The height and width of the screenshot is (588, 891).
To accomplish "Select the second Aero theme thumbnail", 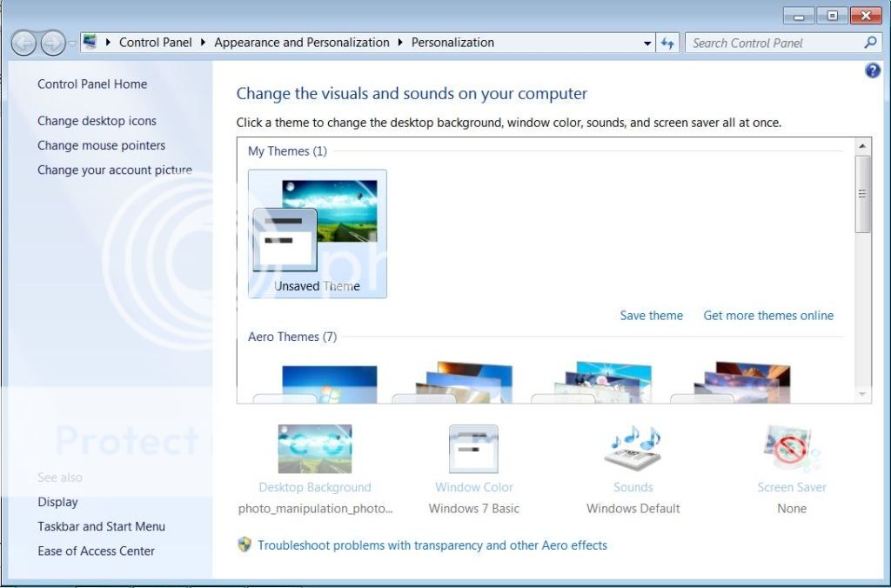I will click(x=454, y=383).
